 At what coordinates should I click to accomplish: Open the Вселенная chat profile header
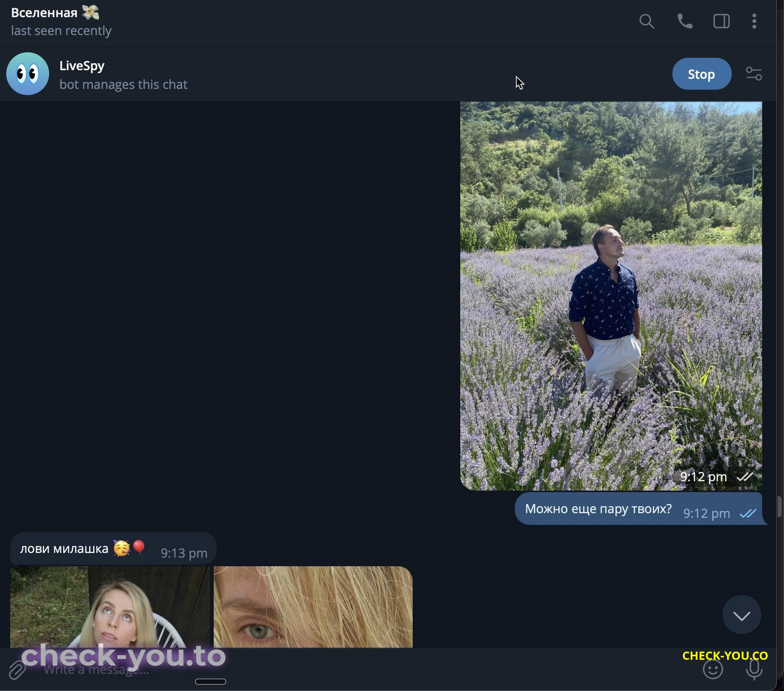click(x=61, y=21)
